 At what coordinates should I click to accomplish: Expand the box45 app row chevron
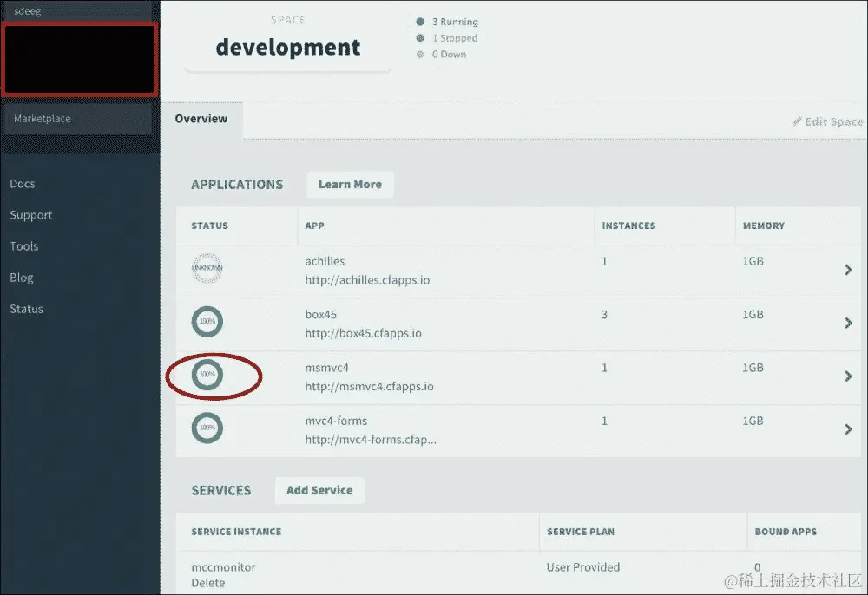(848, 323)
